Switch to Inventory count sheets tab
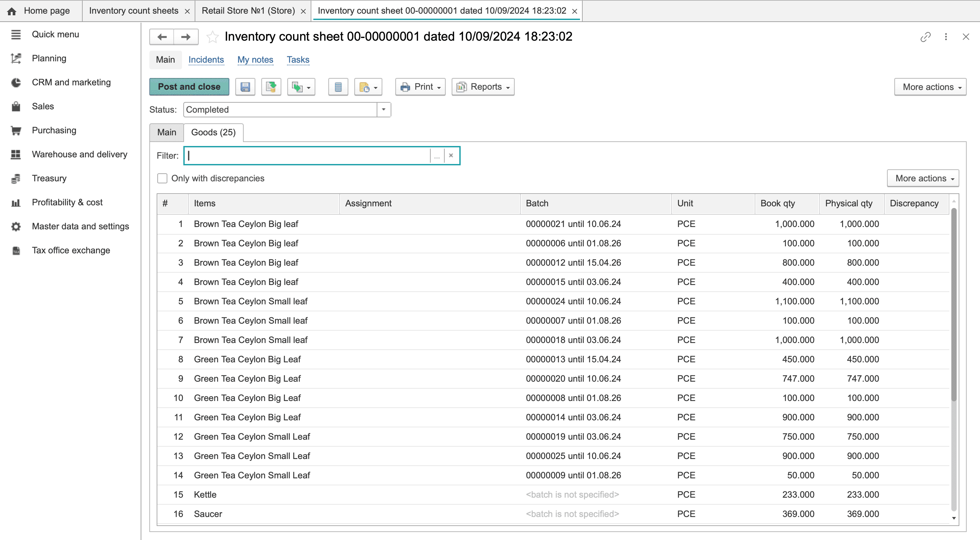Viewport: 980px width, 540px height. coord(134,11)
